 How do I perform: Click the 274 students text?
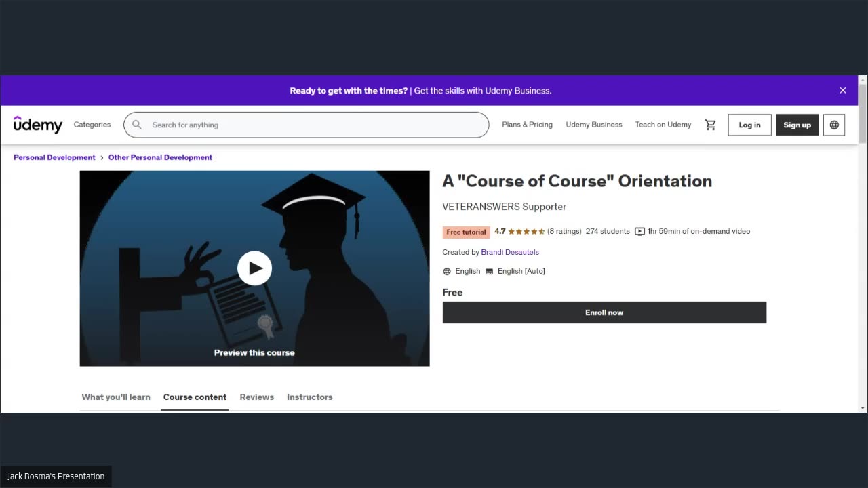coord(608,232)
